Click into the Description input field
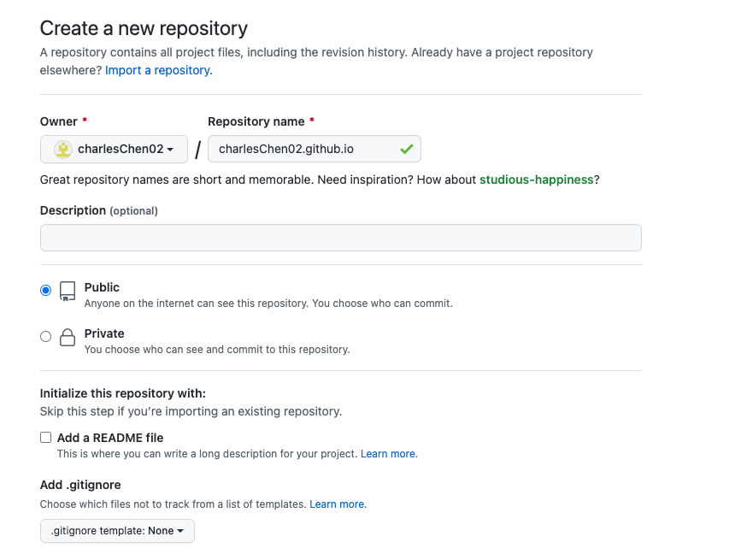741x560 pixels. pyautogui.click(x=341, y=238)
